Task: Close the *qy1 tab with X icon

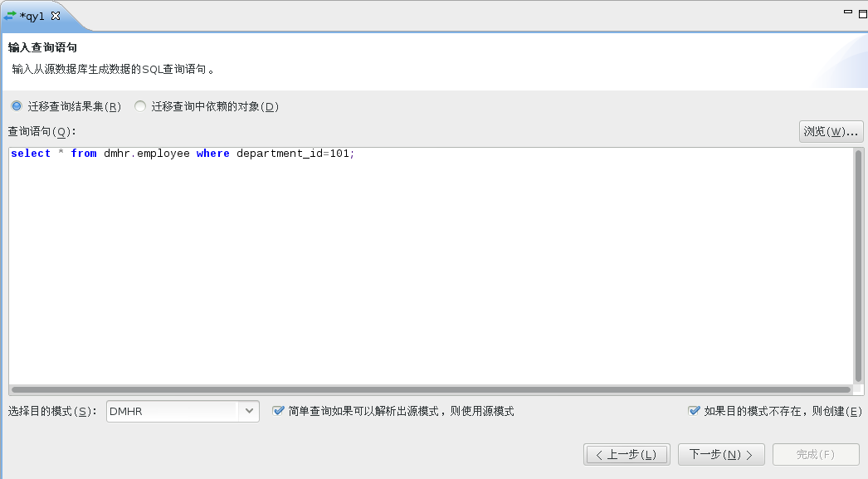Action: (x=56, y=16)
